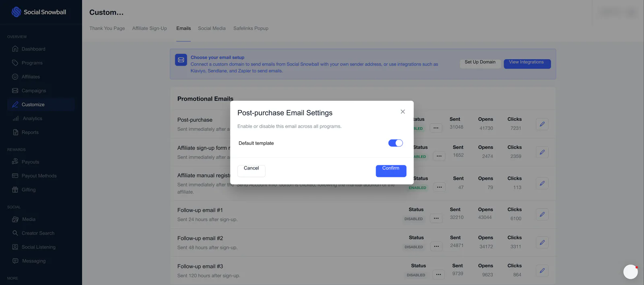Viewport: 644px width, 285px height.
Task: Edit Follow-up email #3 via pencil
Action: 542,271
